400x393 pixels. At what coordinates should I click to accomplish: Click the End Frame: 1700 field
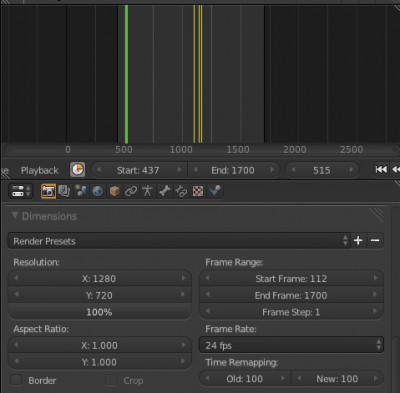click(291, 295)
